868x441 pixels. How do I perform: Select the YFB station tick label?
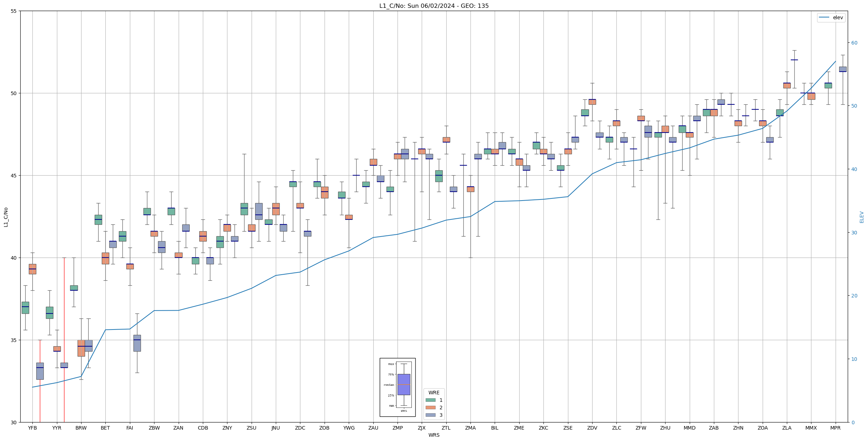(x=32, y=428)
